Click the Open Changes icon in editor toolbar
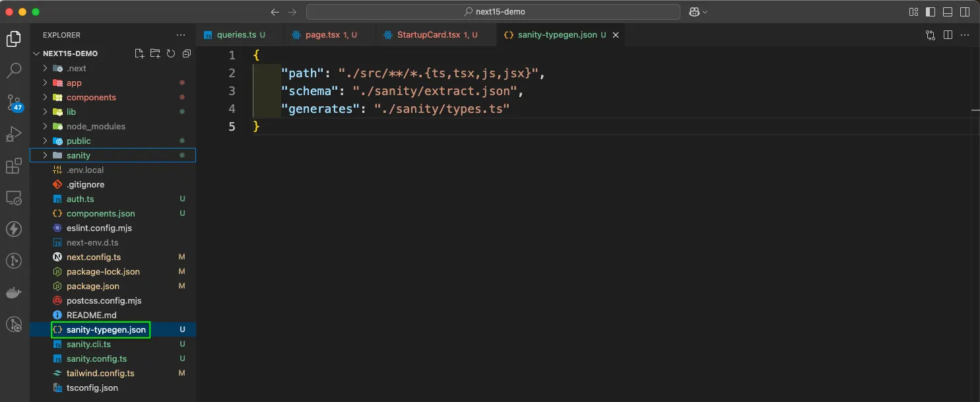The image size is (980, 402). pyautogui.click(x=931, y=35)
